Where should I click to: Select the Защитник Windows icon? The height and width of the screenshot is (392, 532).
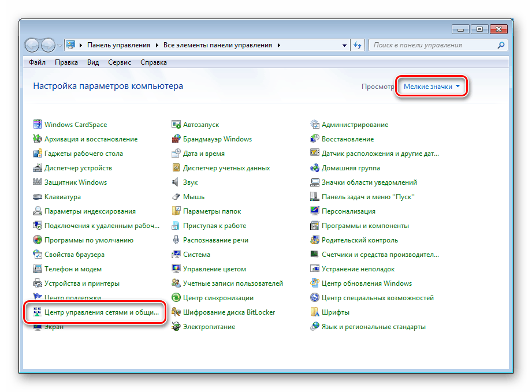coord(38,182)
